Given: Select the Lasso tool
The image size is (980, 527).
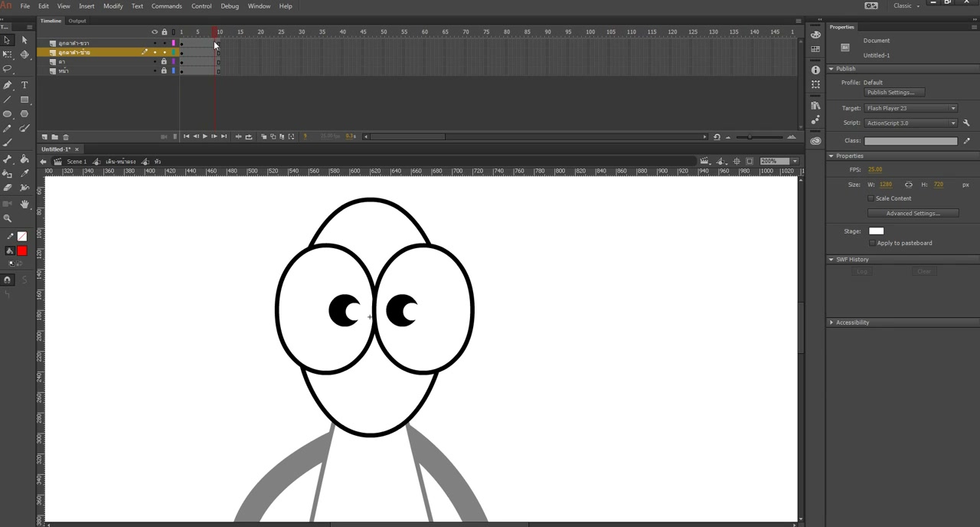Looking at the screenshot, I should pyautogui.click(x=8, y=70).
